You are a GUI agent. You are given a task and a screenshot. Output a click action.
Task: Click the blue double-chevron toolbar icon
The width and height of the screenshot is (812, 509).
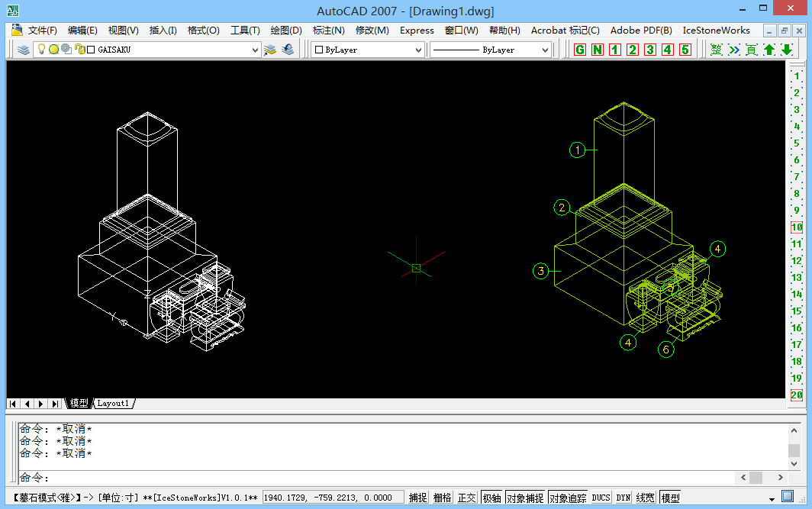[x=734, y=50]
